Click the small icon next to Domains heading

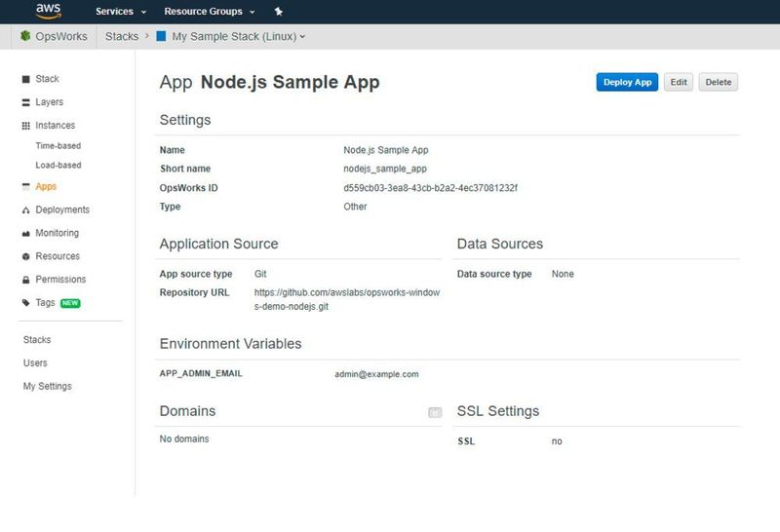[x=435, y=412]
